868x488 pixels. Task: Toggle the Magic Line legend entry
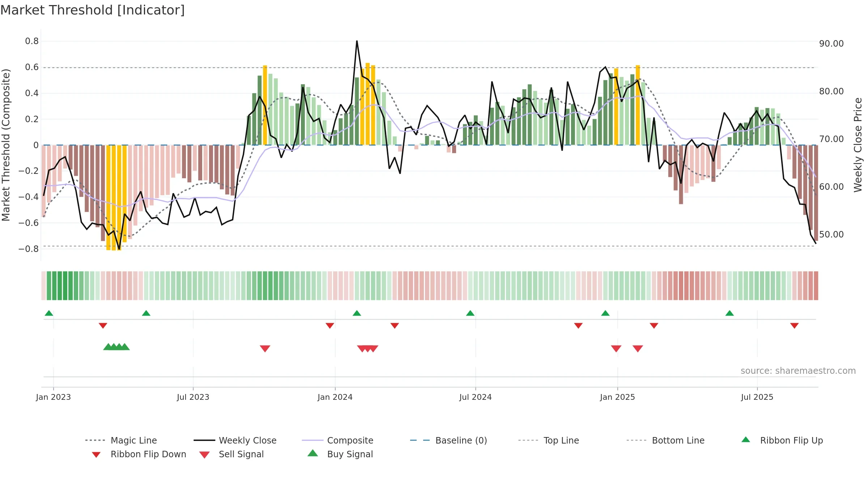tap(121, 440)
